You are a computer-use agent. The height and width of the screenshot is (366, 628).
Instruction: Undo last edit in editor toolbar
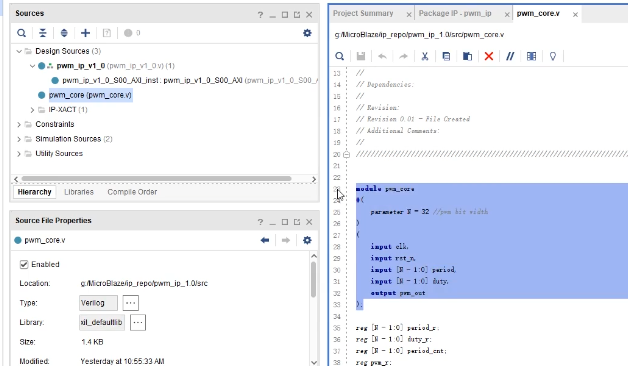tap(382, 56)
